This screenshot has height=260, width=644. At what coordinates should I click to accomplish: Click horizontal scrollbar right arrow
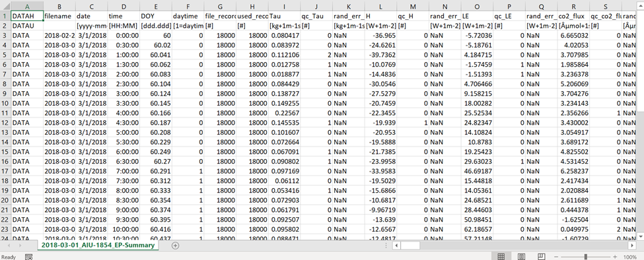[633, 245]
